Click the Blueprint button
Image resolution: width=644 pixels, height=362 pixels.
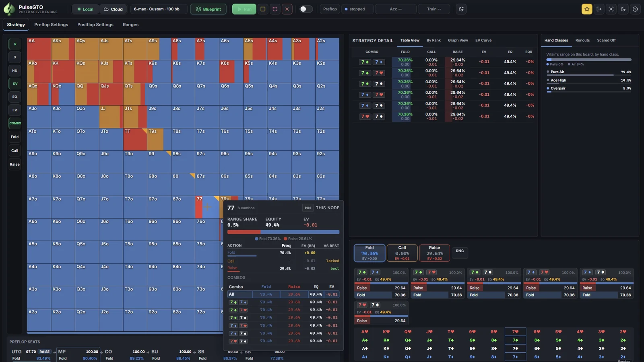208,9
